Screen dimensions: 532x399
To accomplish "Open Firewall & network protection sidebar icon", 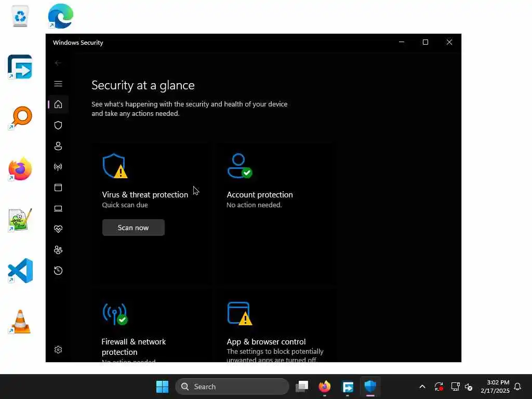I will [58, 167].
